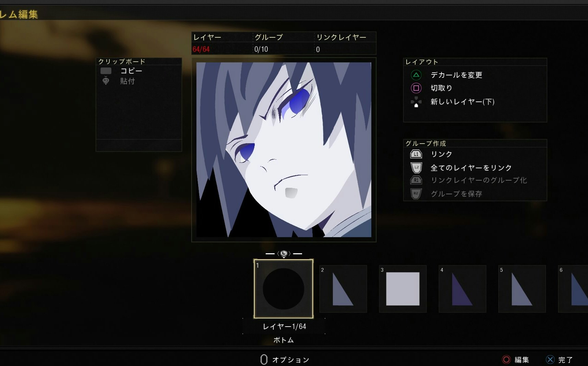Select layer 4 purple triangle thumbnail
This screenshot has height=366, width=588.
click(463, 289)
